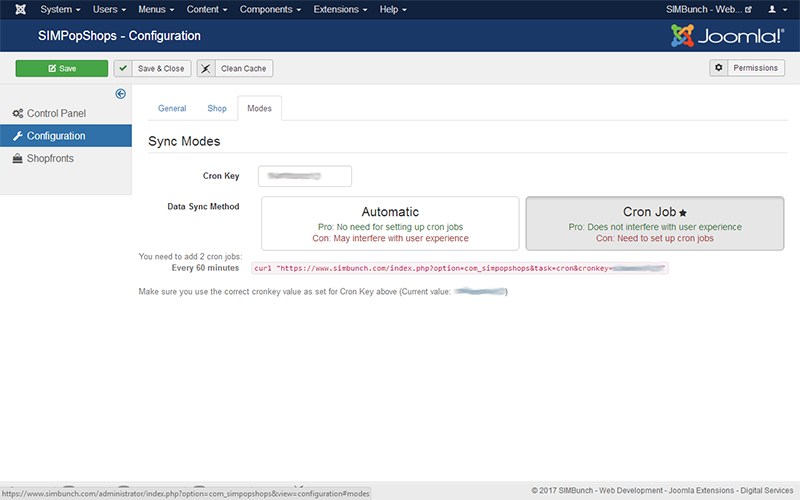
Task: Click the star icon beside Cron Job
Action: [x=683, y=213]
